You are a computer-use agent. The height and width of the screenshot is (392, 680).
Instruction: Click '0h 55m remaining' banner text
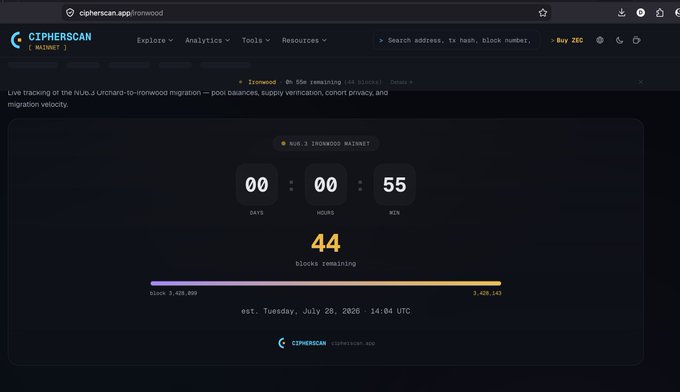313,82
